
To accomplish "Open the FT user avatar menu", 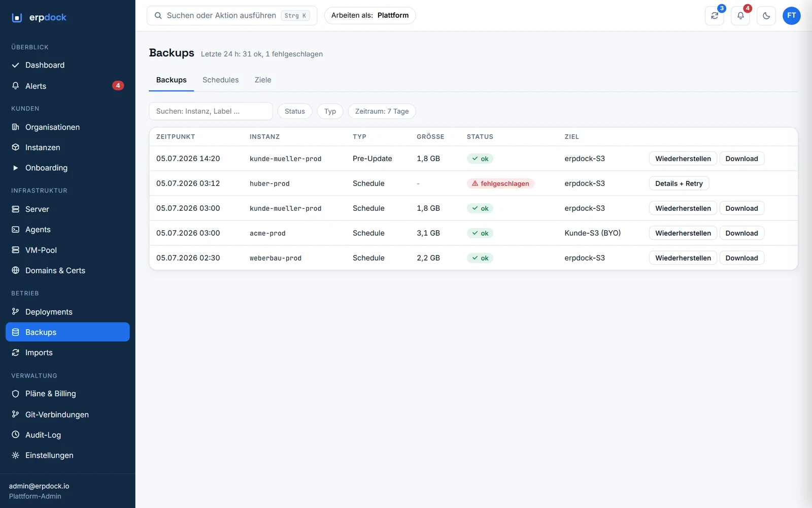I will (x=792, y=16).
